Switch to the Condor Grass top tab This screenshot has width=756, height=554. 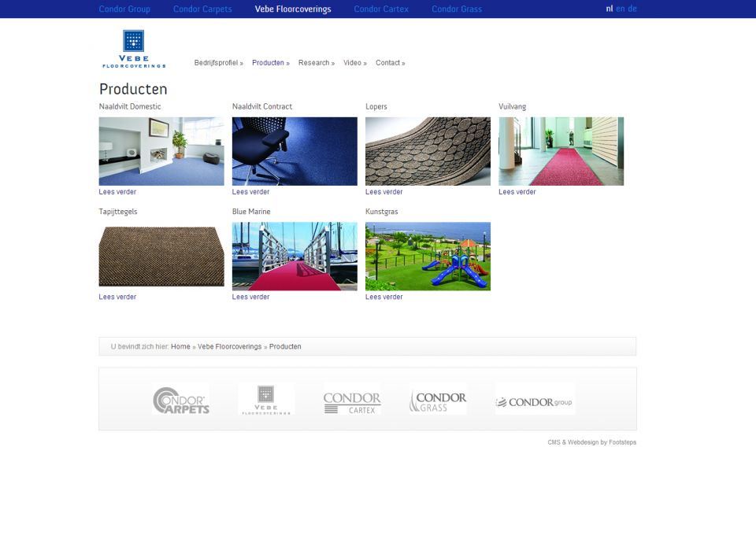[x=457, y=9]
